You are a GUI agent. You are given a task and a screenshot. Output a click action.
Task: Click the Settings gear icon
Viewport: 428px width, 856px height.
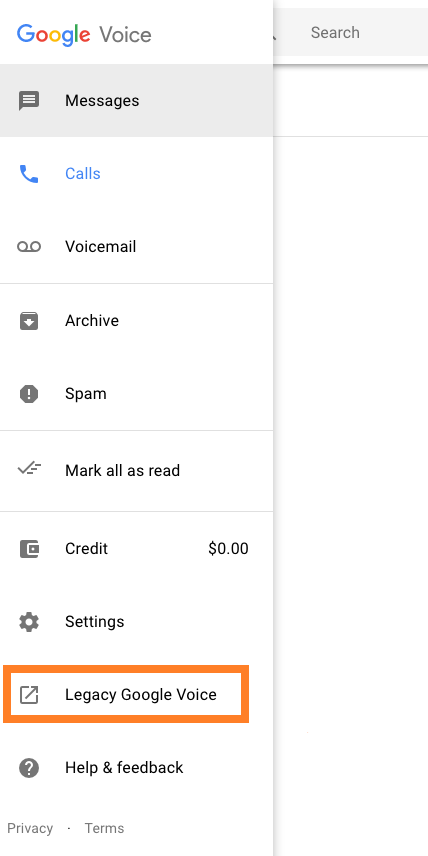[x=29, y=622]
